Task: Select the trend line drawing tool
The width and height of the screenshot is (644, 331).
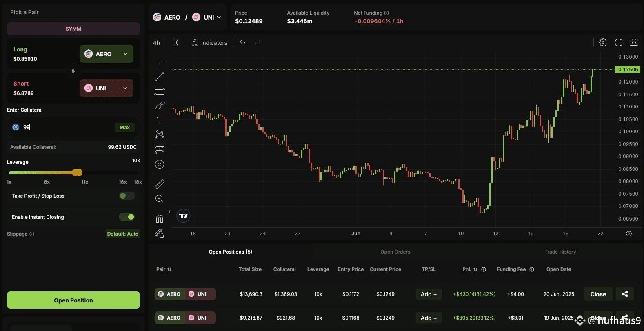Action: [160, 76]
